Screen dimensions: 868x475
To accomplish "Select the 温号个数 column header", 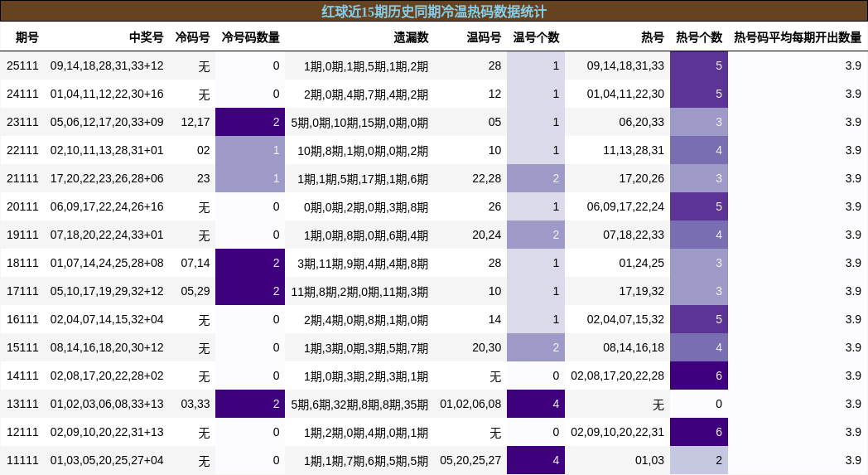I will (536, 37).
